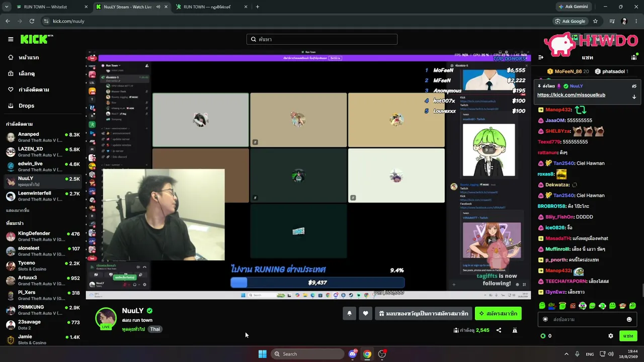
Task: Expand the pinned message arrow
Action: [x=634, y=97]
